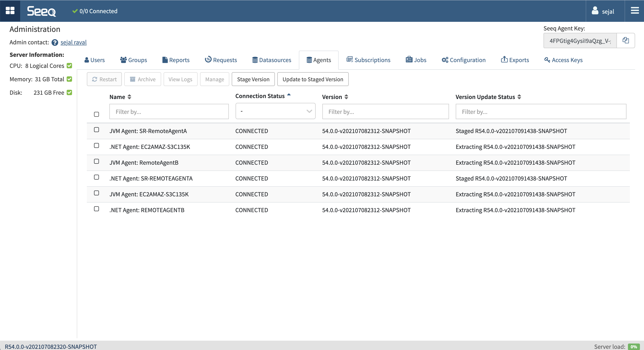
Task: Toggle Connection Status sort direction
Action: tap(289, 95)
